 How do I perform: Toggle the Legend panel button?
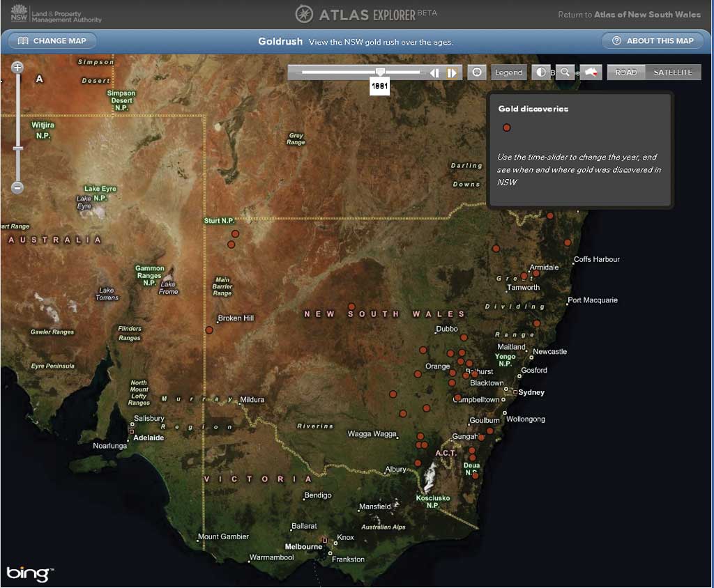pos(508,72)
